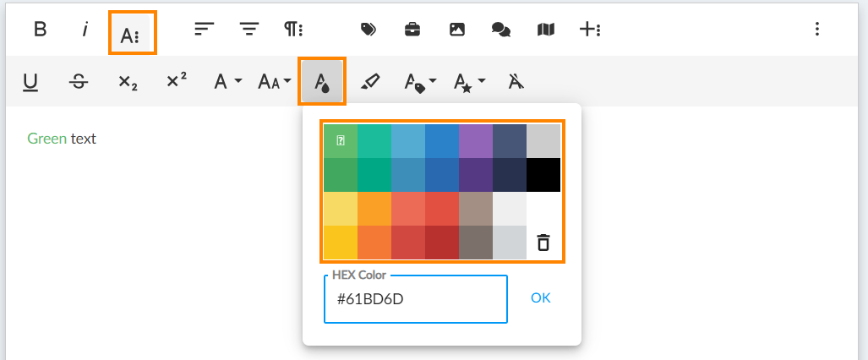
Task: Toggle underline formatting
Action: click(x=30, y=81)
